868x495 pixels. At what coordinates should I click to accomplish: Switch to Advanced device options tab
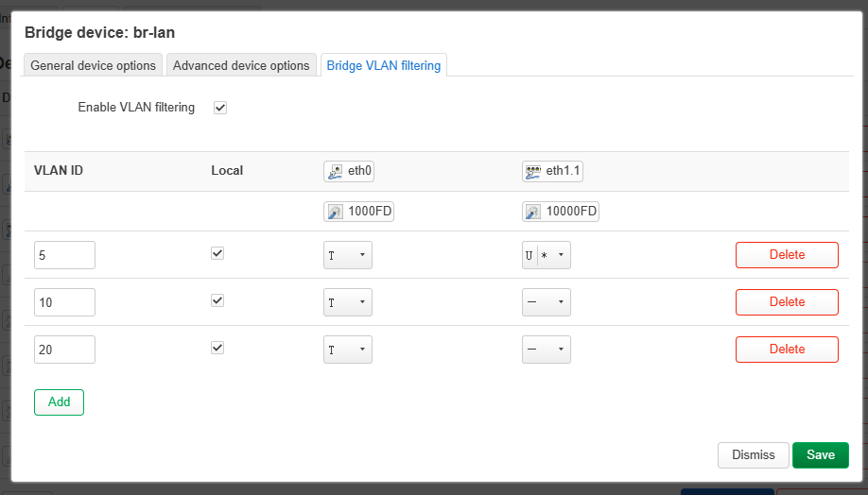(241, 65)
